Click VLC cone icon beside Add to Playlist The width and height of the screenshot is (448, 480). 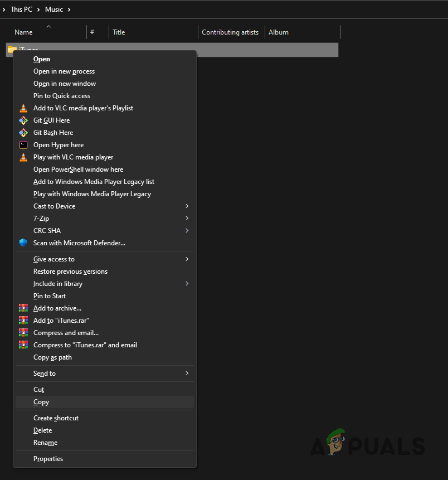point(23,108)
